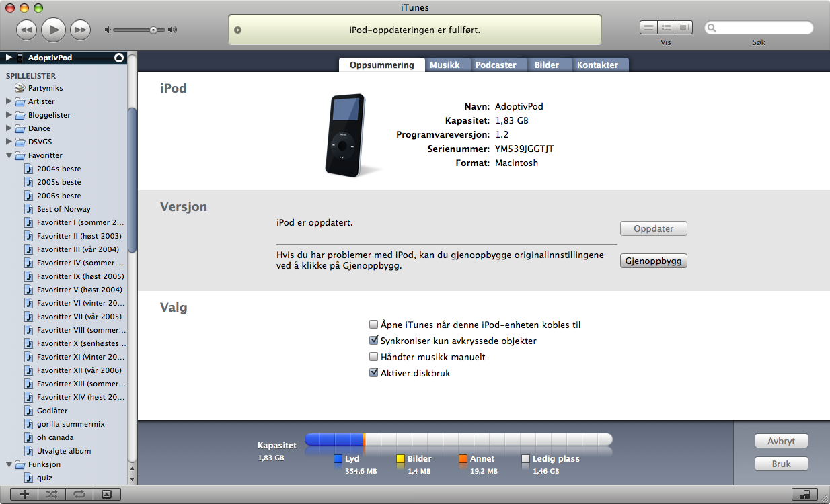
Task: Set the volume slider knob
Action: tap(153, 30)
